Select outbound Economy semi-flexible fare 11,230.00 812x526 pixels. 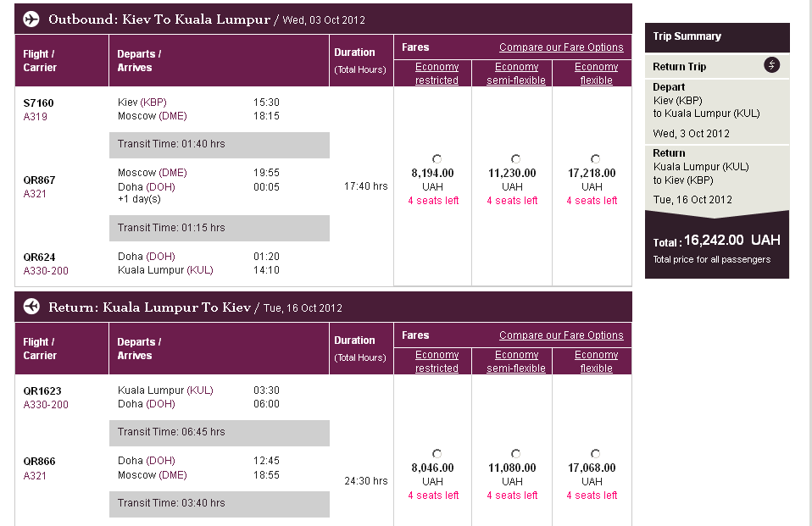pos(516,159)
